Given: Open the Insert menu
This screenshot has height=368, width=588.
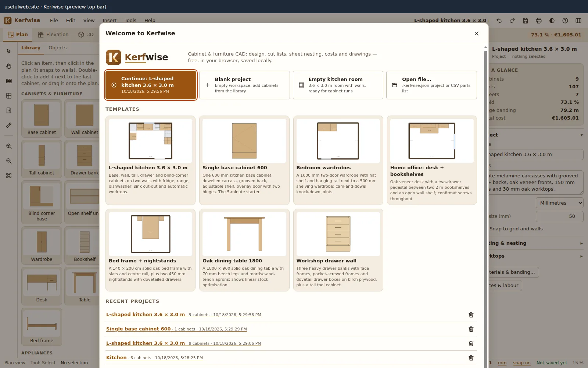Looking at the screenshot, I should click(110, 21).
